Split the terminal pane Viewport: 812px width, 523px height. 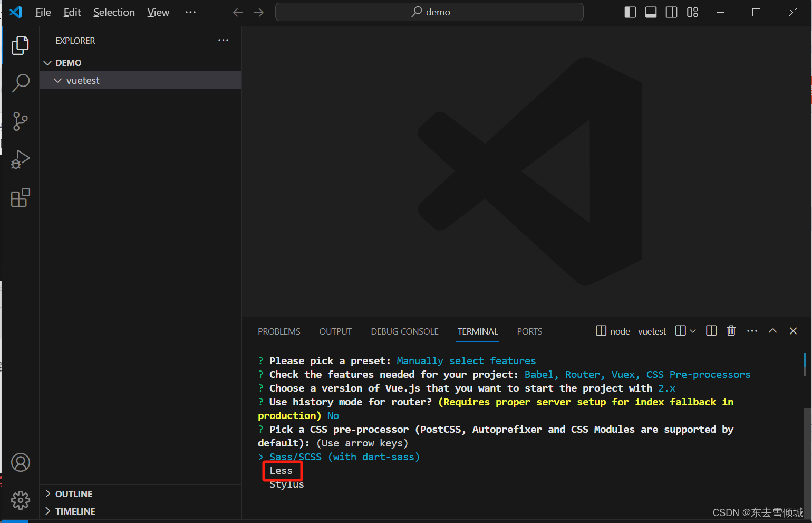pyautogui.click(x=711, y=331)
